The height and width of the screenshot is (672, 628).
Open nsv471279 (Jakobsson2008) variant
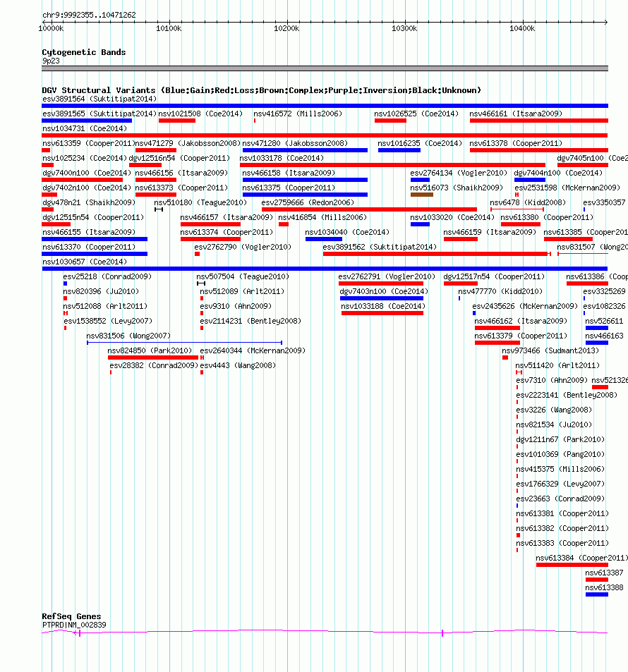188,143
